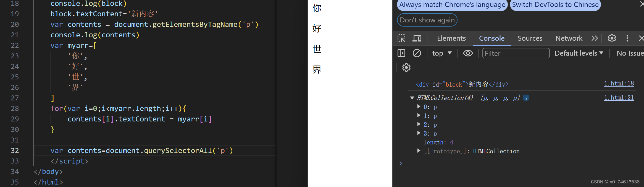This screenshot has height=187, width=644.
Task: Click the No Issues label
Action: pyautogui.click(x=630, y=53)
